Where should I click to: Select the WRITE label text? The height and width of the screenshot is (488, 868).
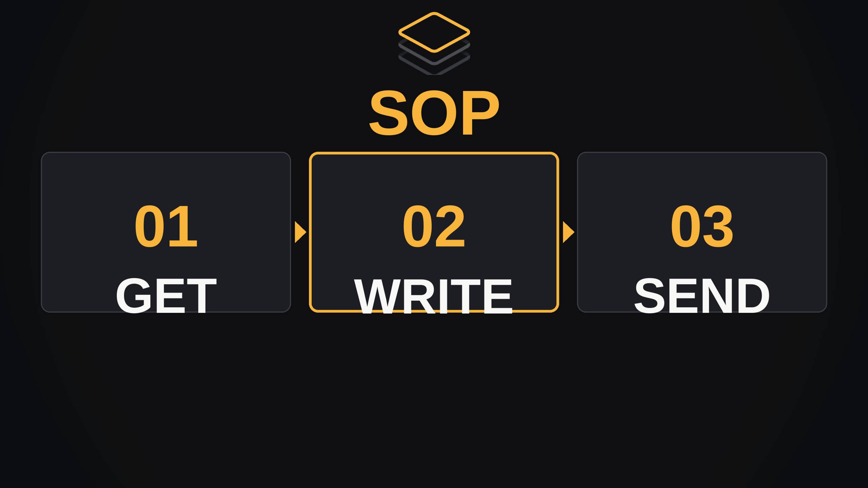coord(433,296)
